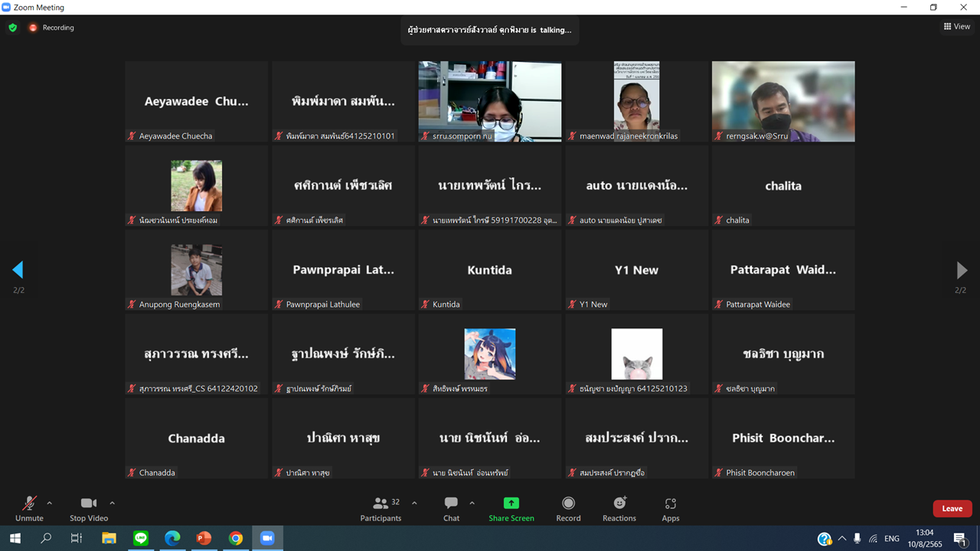Screen dimensions: 980x551
Task: Click the red Leave button
Action: 952,509
